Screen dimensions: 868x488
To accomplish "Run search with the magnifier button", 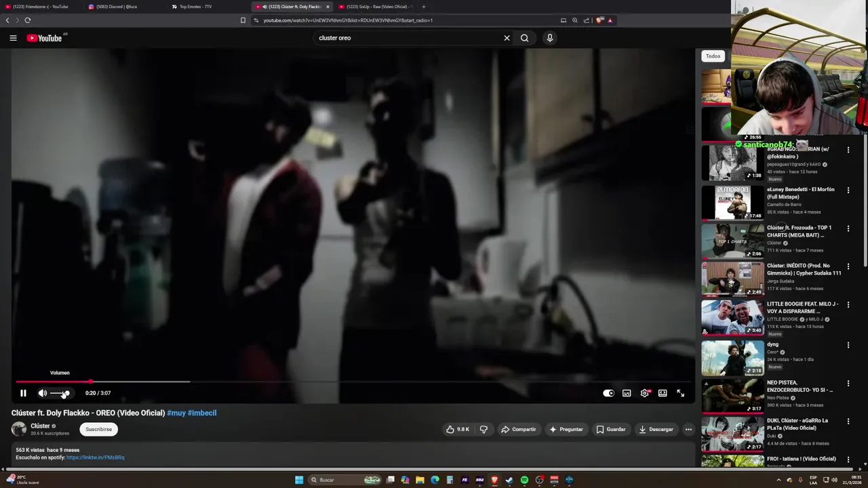I will pyautogui.click(x=524, y=38).
